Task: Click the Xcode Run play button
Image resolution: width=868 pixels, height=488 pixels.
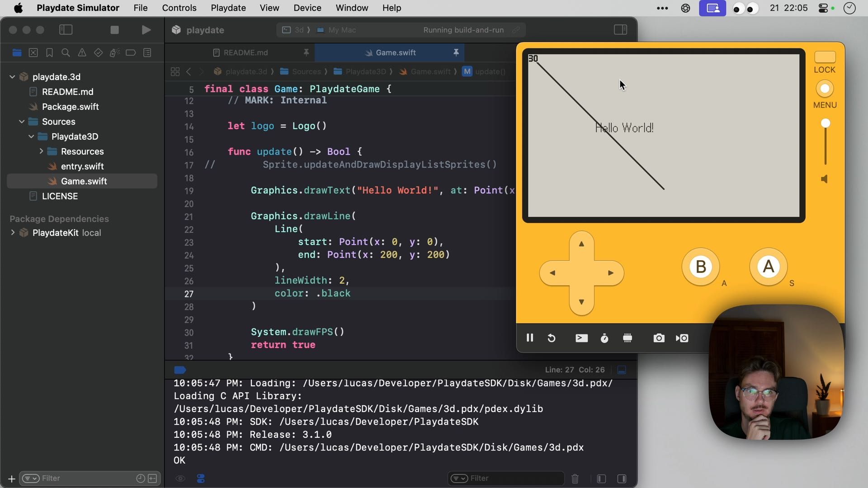Action: [x=146, y=30]
